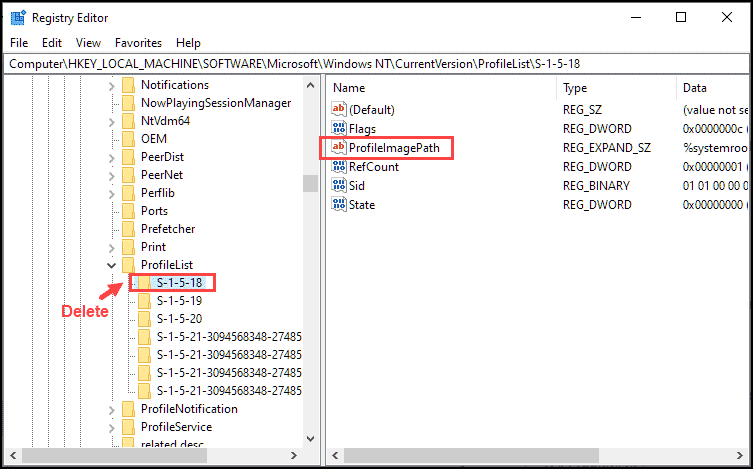Expand the ProfileService key
The width and height of the screenshot is (753, 469).
(x=111, y=428)
